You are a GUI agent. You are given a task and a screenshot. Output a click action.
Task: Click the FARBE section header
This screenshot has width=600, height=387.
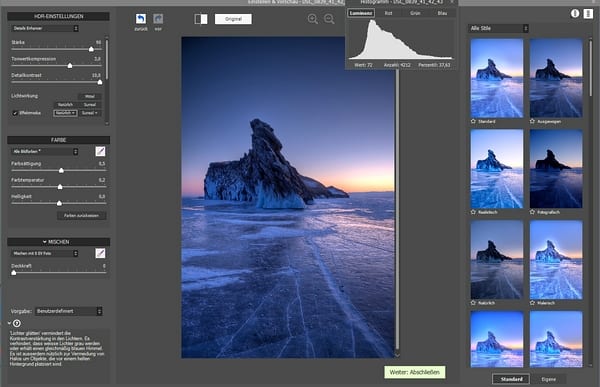point(59,140)
